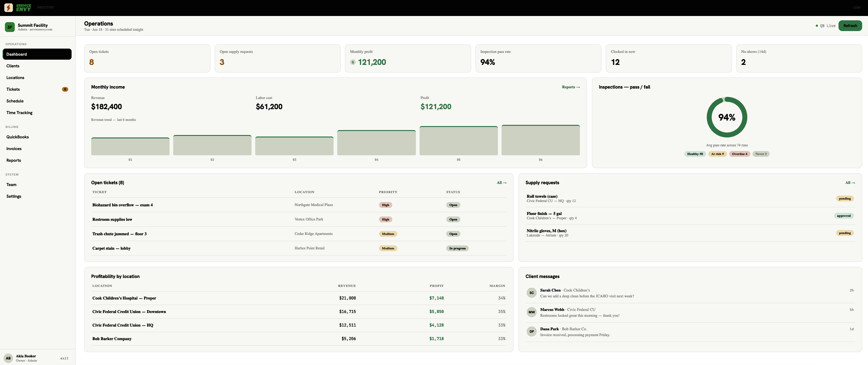Open Civic Federal Credit Union — HQ row

coord(299,325)
